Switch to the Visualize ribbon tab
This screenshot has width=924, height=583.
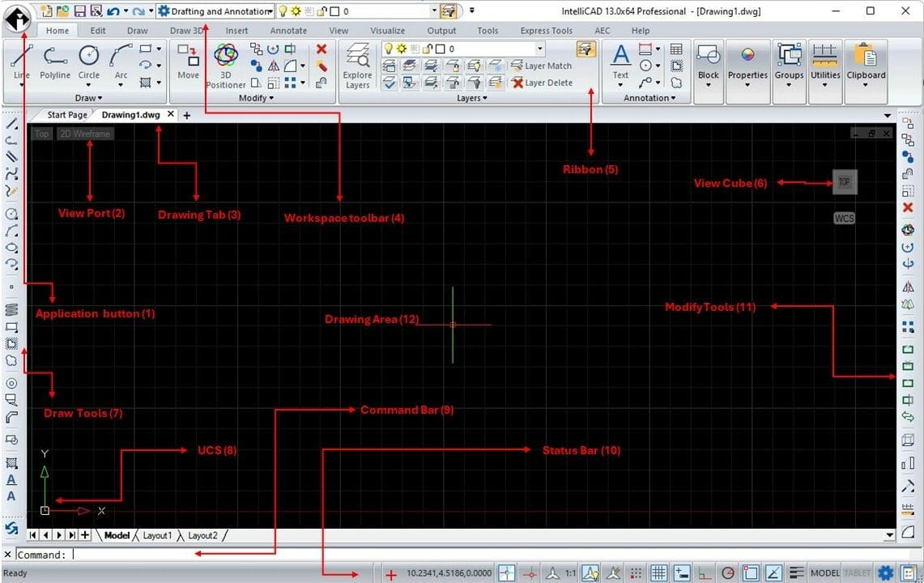point(387,30)
